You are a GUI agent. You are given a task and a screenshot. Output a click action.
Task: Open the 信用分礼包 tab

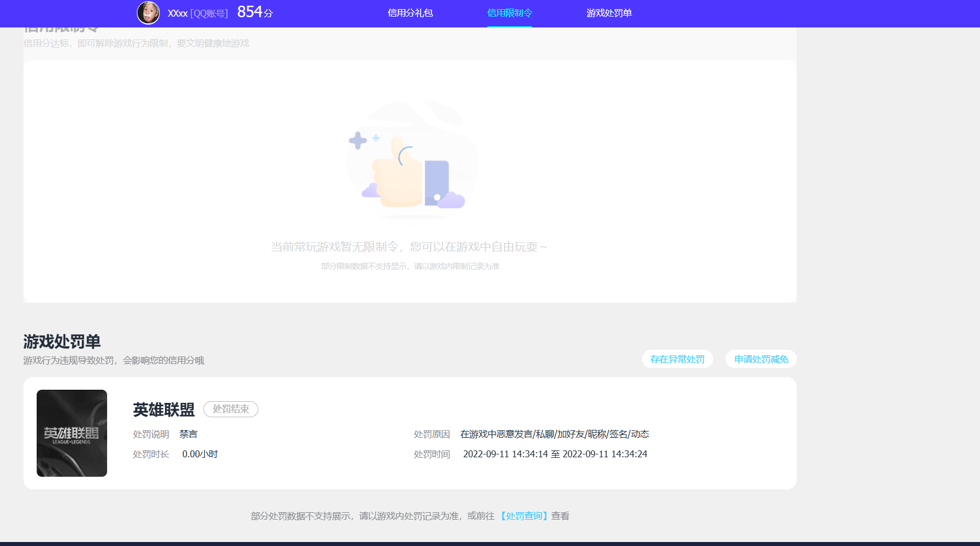[x=410, y=13]
